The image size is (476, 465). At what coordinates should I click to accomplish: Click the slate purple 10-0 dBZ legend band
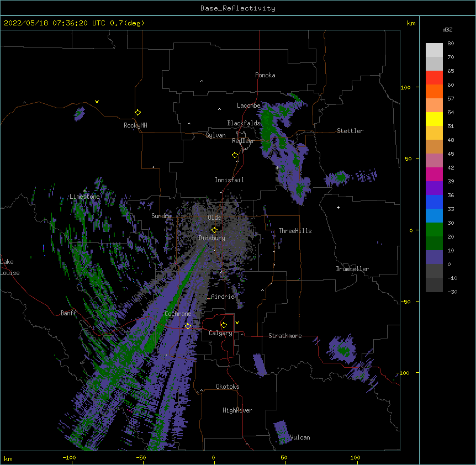pos(434,257)
